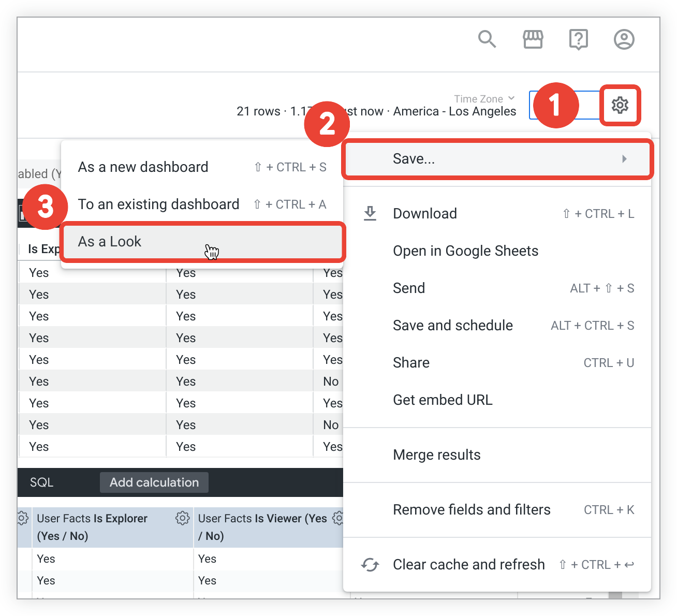
Task: Click the search magnifier icon
Action: click(x=487, y=39)
